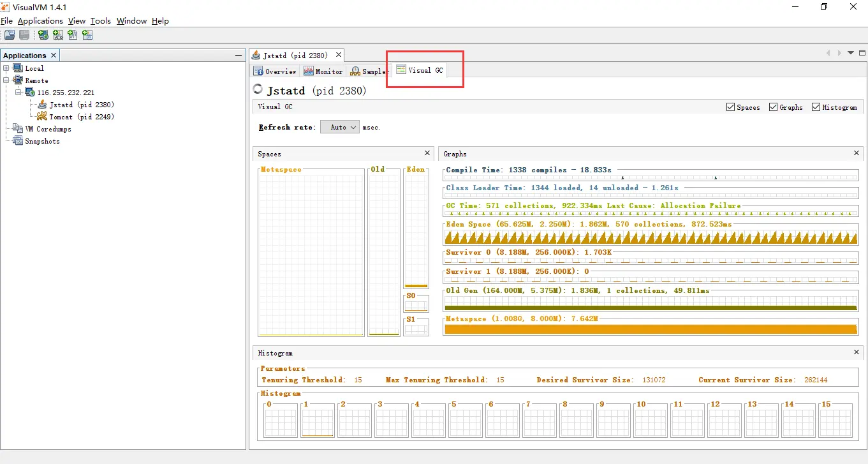Click the S1 space box
Viewport: 868px width, 464px height.
pos(416,329)
